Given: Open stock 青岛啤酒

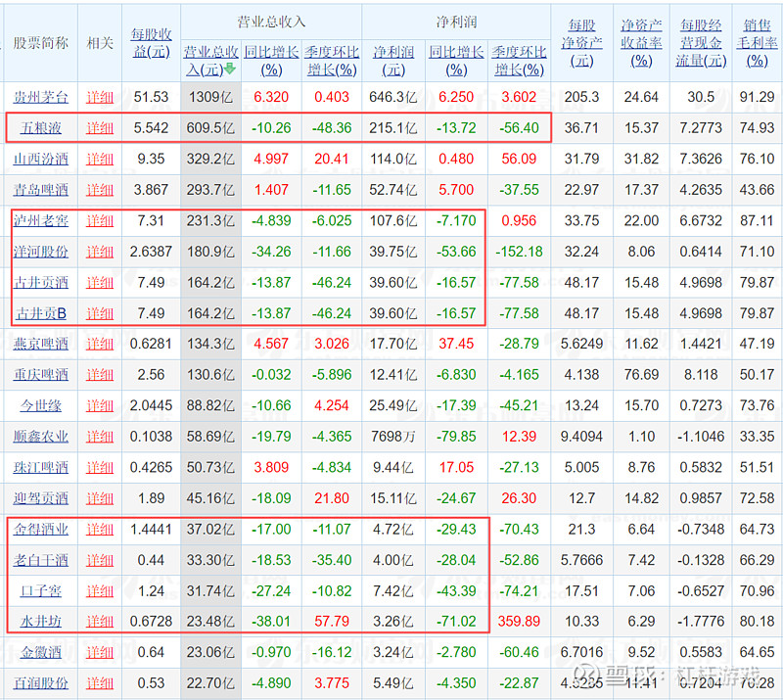Looking at the screenshot, I should point(40,190).
